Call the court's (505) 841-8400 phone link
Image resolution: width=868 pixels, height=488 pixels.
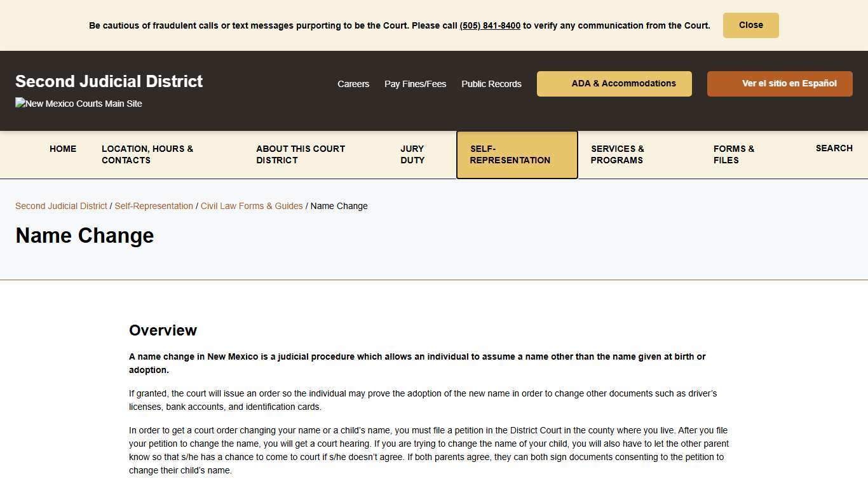click(490, 26)
